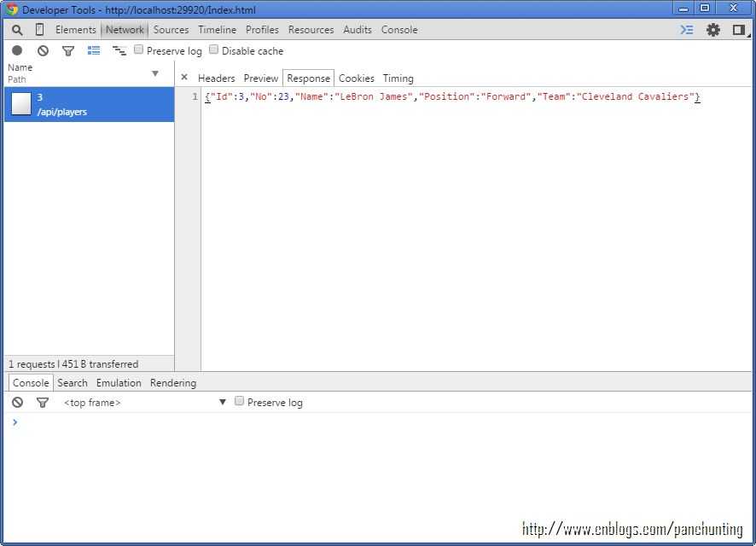
Task: Open the network filter funnel icon
Action: tap(68, 50)
